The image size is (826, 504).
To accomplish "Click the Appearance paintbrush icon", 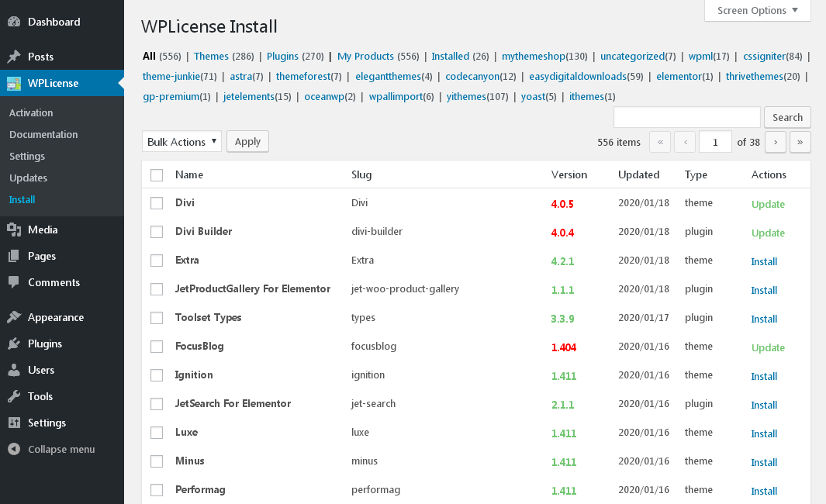I will pos(14,317).
